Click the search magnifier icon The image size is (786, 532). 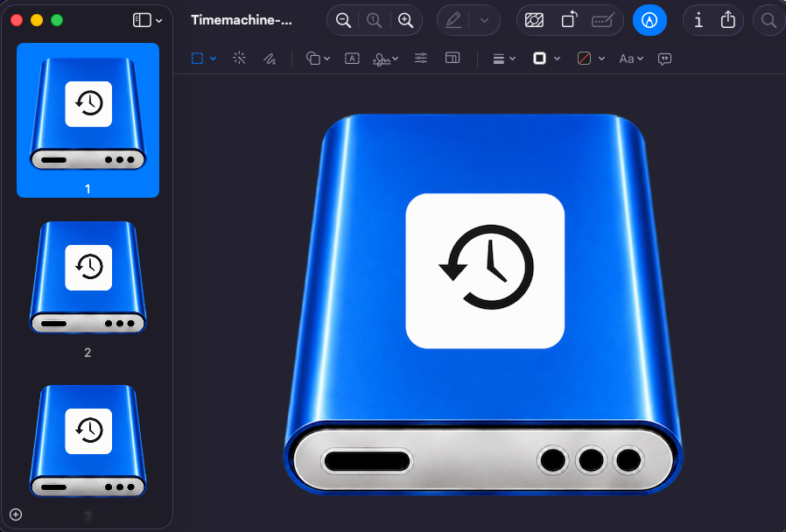(768, 20)
